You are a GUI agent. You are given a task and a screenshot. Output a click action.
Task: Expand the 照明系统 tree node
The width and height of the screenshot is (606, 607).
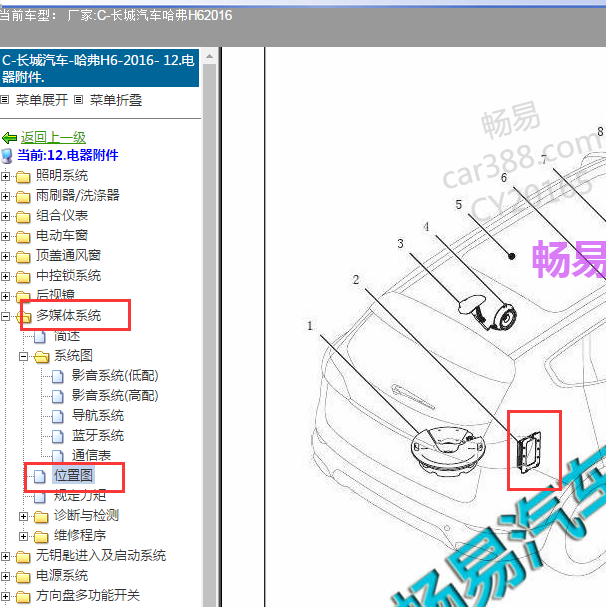point(5,177)
